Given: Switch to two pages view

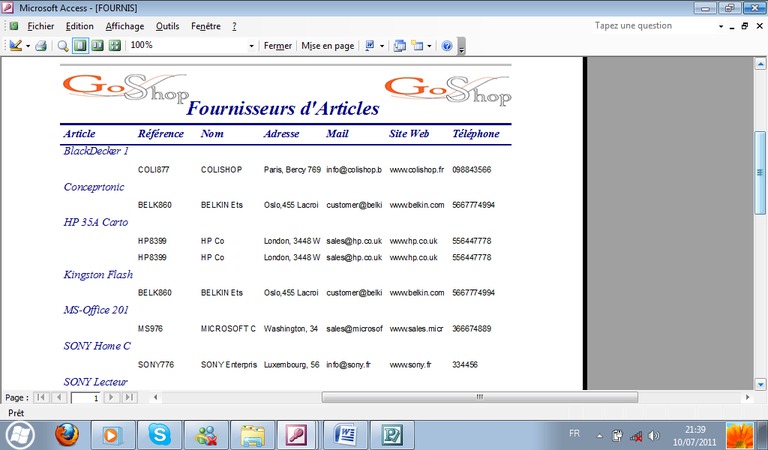Looking at the screenshot, I should pos(97,46).
